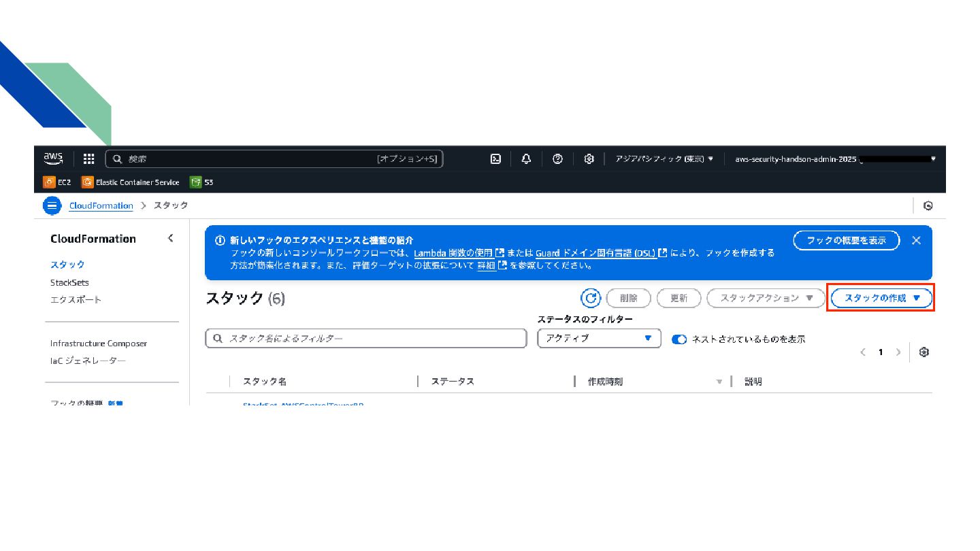Open the notifications bell
Screen dimensions: 980x551
coord(526,158)
